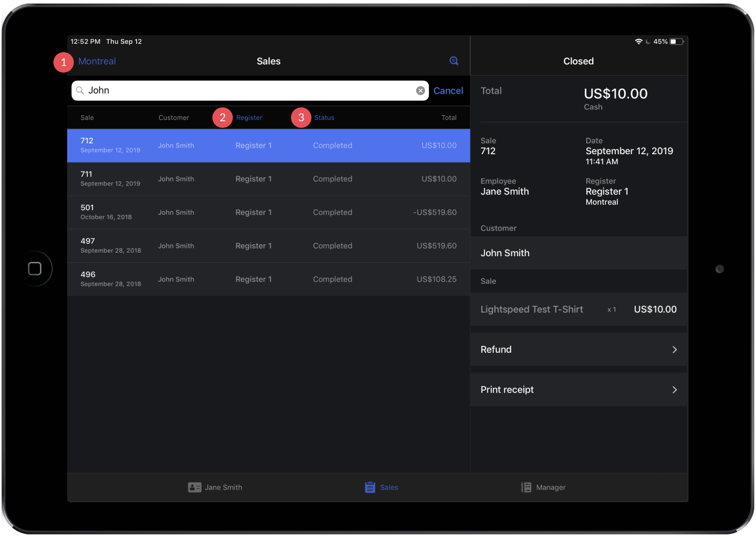The image size is (756, 537).
Task: Click employee Jane Smith in detail panel
Action: click(x=505, y=191)
